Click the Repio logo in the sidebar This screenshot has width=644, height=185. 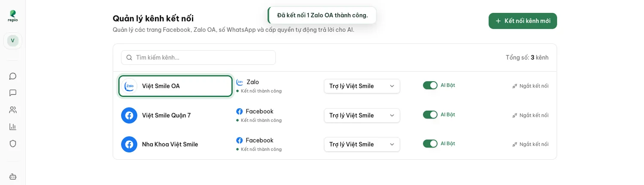[x=13, y=16]
